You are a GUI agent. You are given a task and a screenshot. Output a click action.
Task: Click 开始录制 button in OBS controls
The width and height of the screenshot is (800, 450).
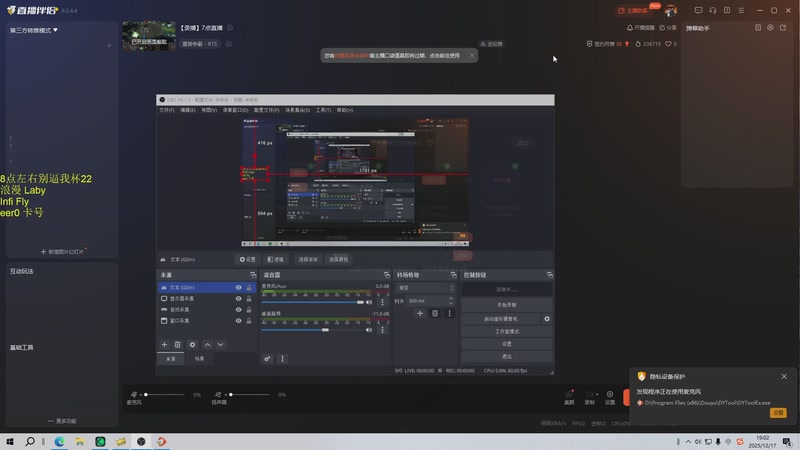tap(507, 305)
